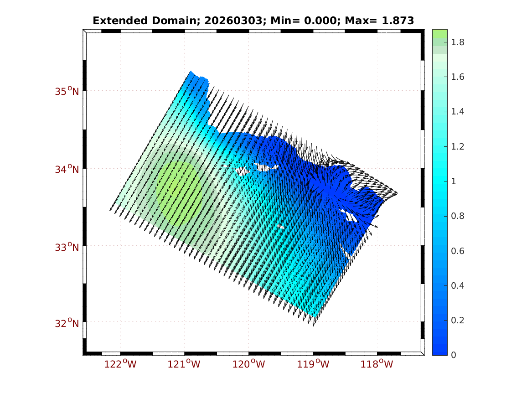This screenshot has width=532, height=399.
Task: Click the 0.2 colorbar tick label
Action: click(x=458, y=321)
